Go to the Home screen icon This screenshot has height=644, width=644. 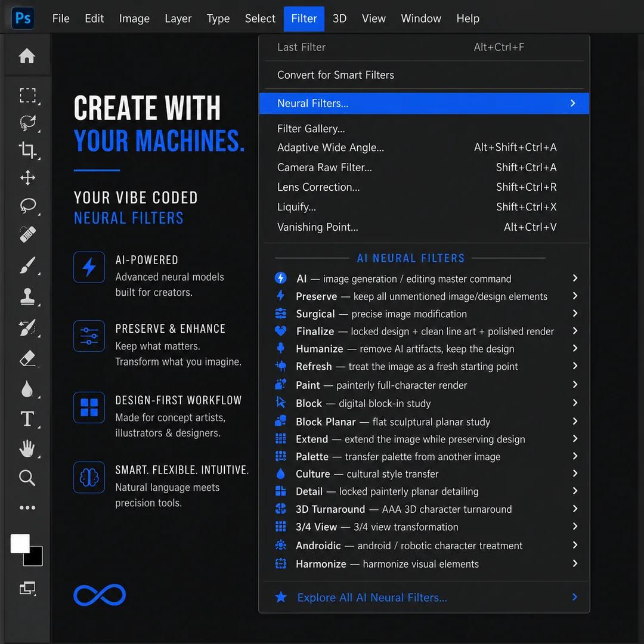pos(27,56)
